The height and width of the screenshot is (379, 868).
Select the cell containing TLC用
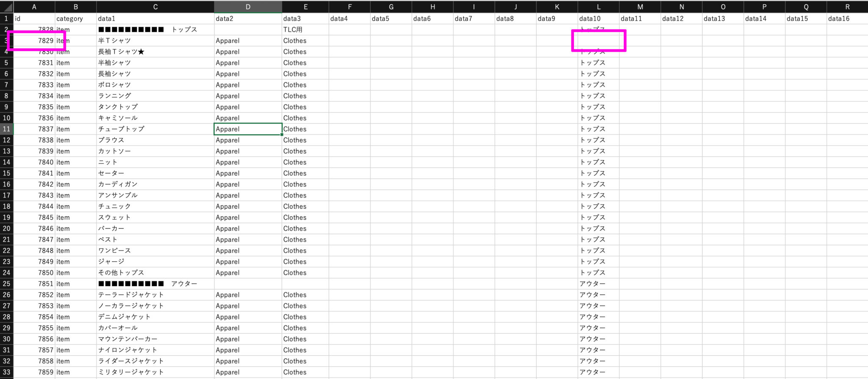pos(305,30)
